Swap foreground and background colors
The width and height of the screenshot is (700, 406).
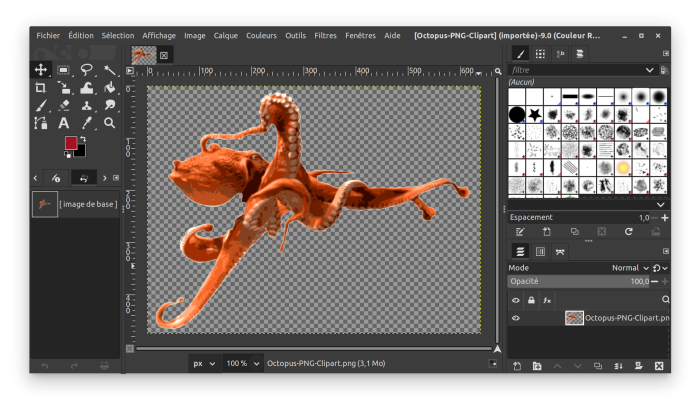(x=83, y=139)
